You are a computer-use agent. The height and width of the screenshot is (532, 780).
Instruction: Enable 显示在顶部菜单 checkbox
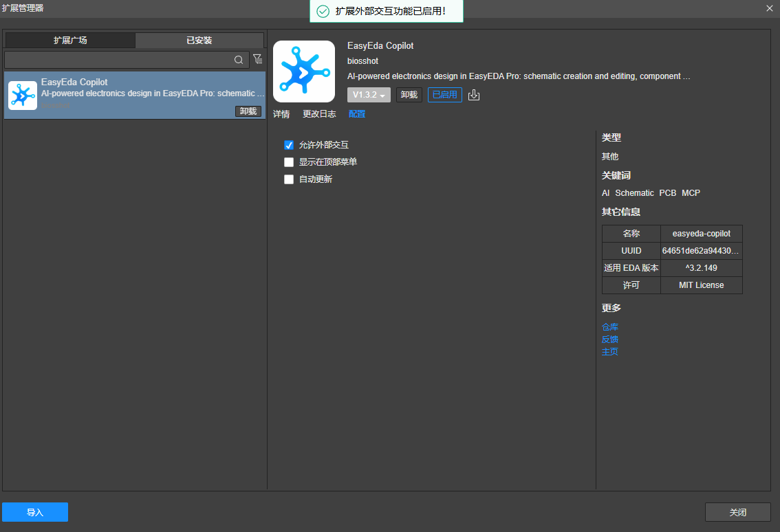tap(288, 162)
